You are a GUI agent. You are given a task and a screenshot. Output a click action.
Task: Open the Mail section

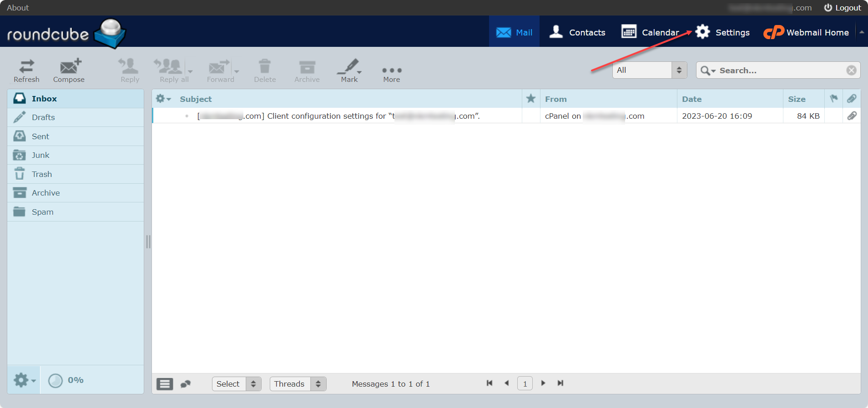(x=514, y=32)
